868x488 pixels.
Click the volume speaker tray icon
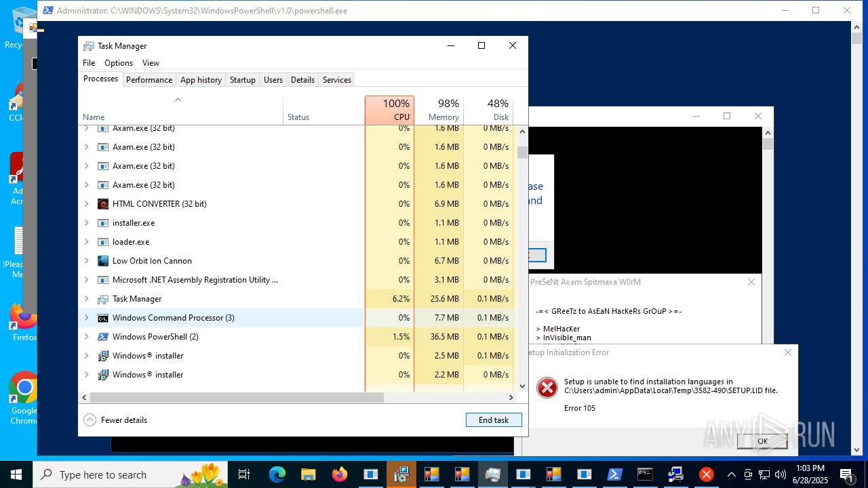781,474
